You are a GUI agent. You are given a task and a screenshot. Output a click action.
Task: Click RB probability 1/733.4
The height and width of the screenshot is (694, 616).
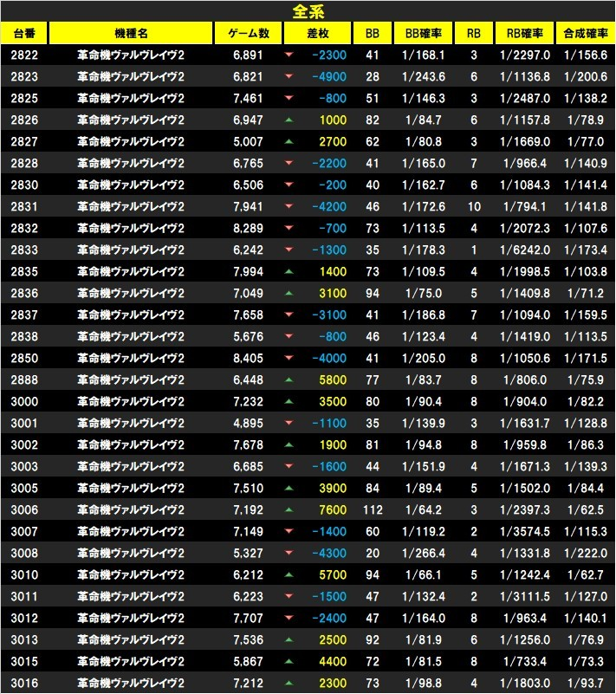click(525, 662)
